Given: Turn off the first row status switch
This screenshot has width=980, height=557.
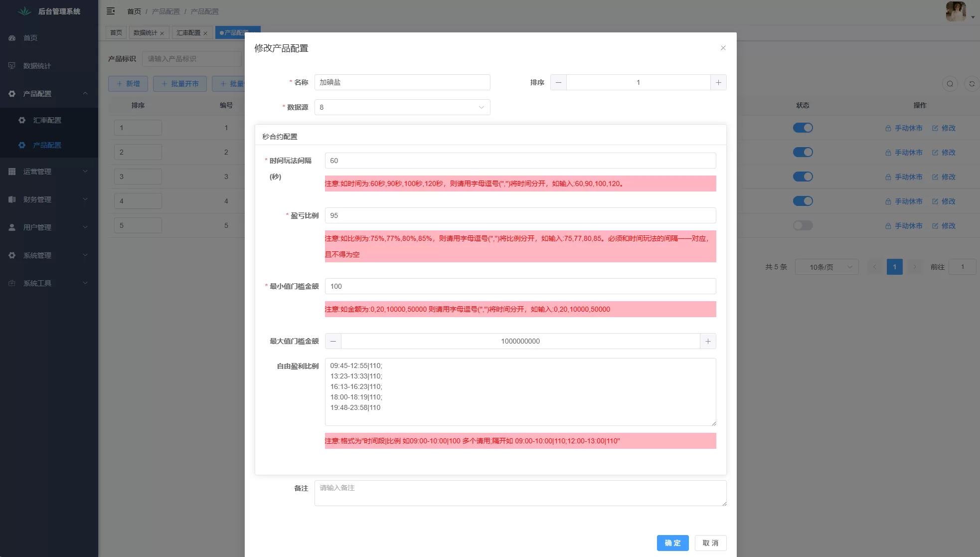Looking at the screenshot, I should point(803,128).
